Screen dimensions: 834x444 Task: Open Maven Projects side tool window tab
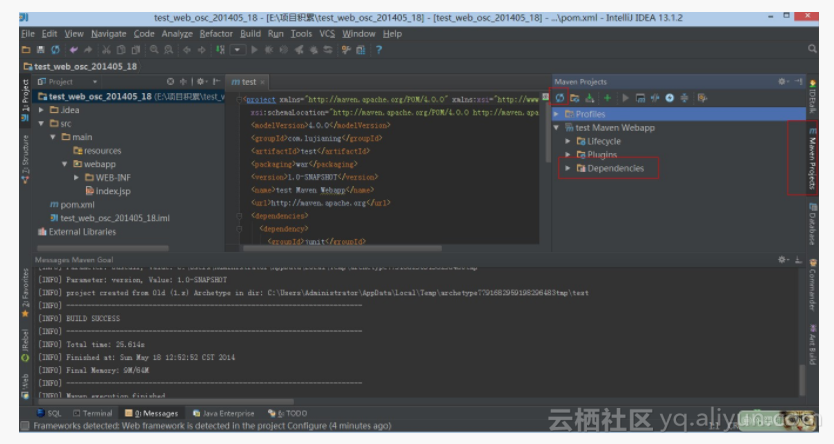[812, 158]
